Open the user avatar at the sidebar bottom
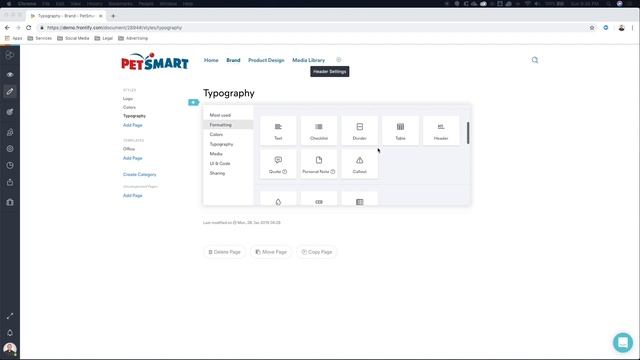The width and height of the screenshot is (640, 360). tap(10, 349)
